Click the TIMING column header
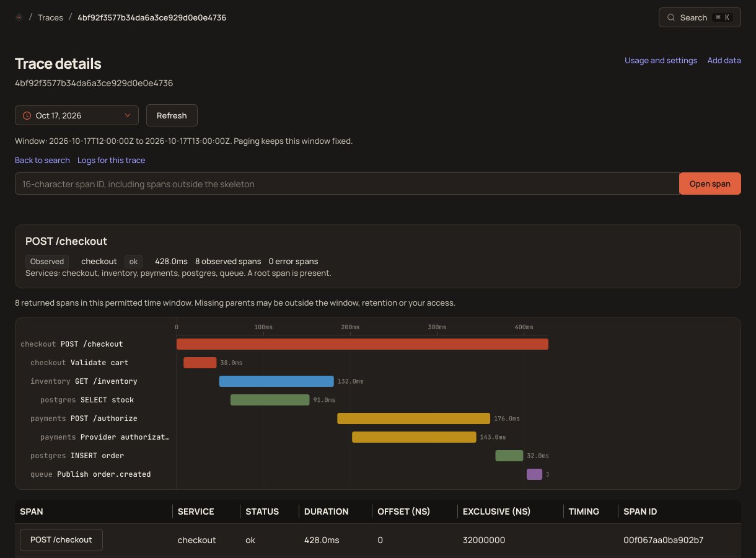Viewport: 756px width, 558px height. [x=584, y=511]
